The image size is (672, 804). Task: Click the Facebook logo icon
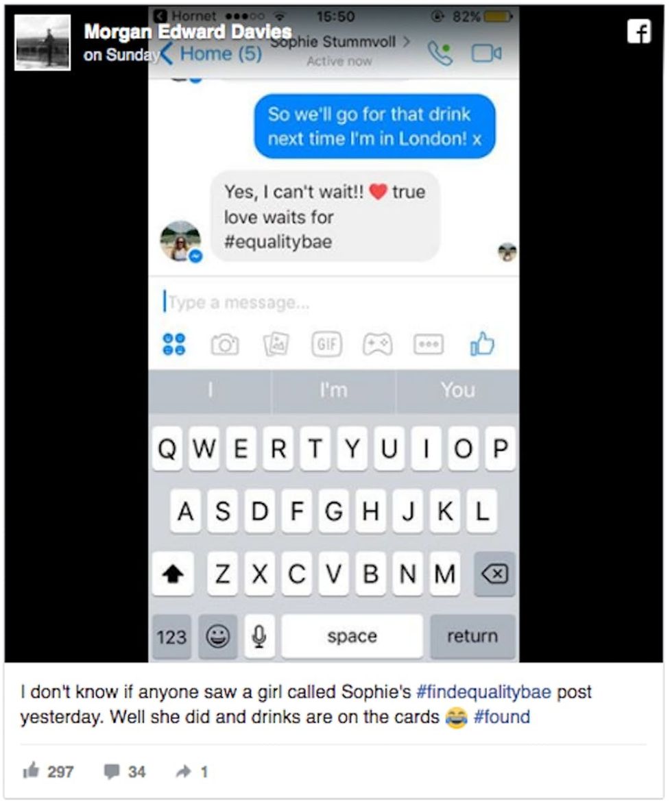(639, 32)
